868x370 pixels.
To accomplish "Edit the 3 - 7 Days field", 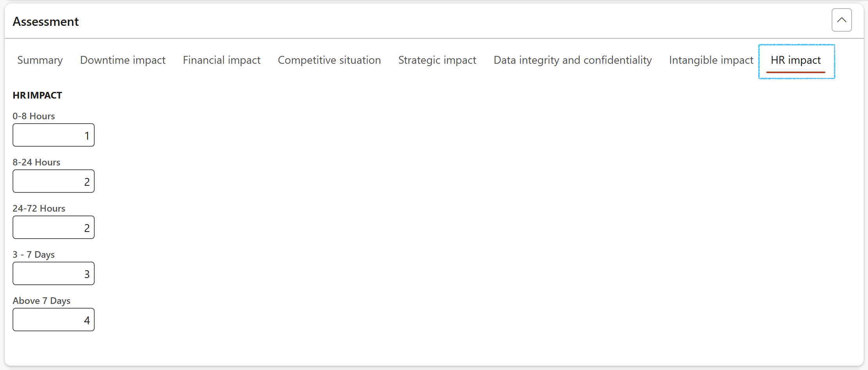I will pyautogui.click(x=54, y=274).
